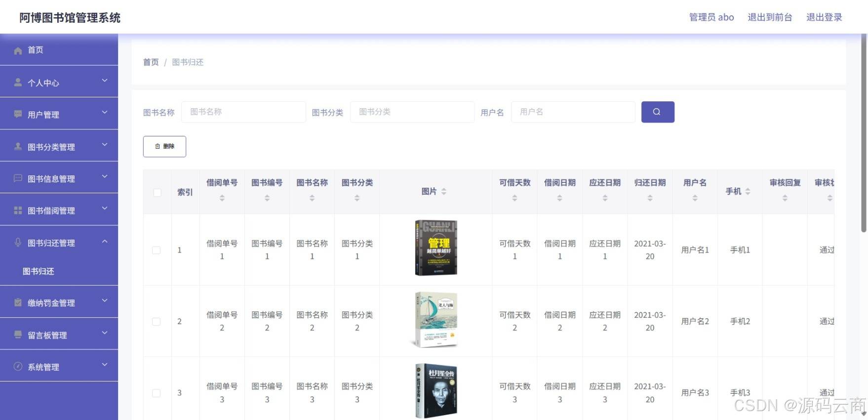Click the person icon beside 个人中心
Screen dimensions: 868x420
pyautogui.click(x=18, y=82)
